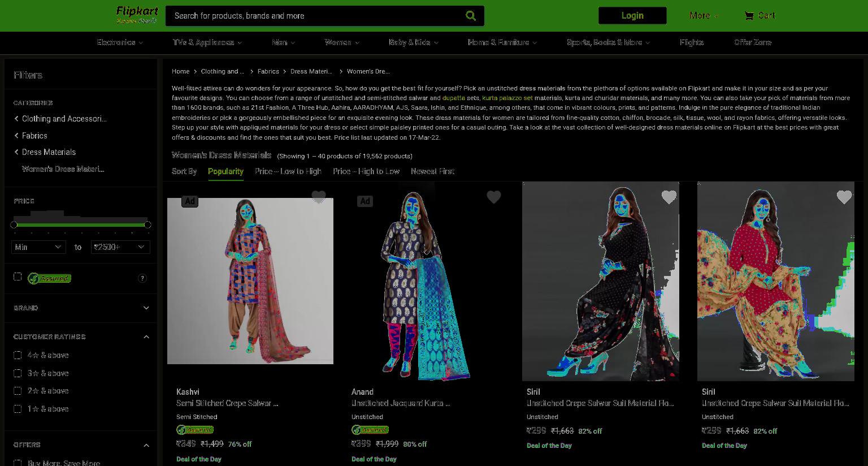
Task: Open the Min price dropdown
Action: 38,247
